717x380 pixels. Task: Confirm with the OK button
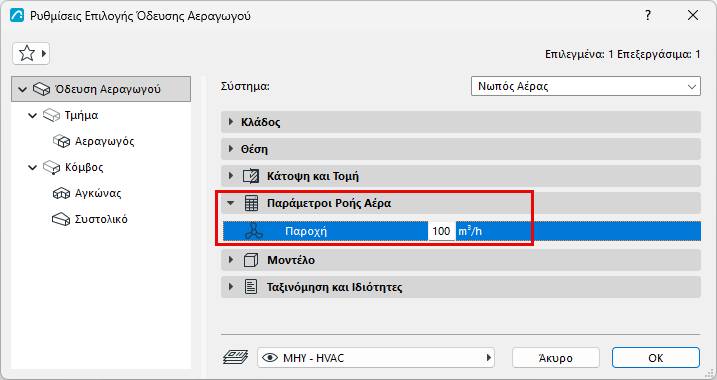coord(656,358)
